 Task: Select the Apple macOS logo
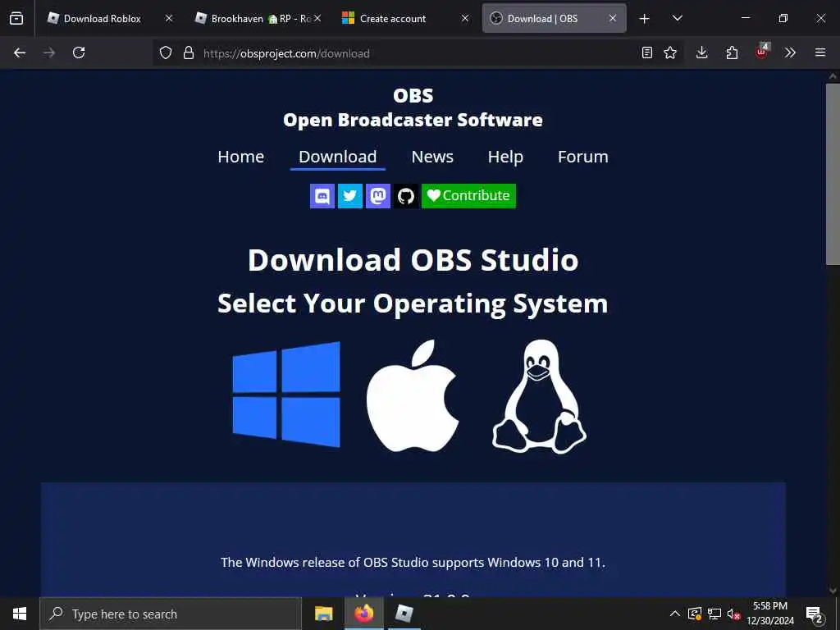(x=413, y=395)
